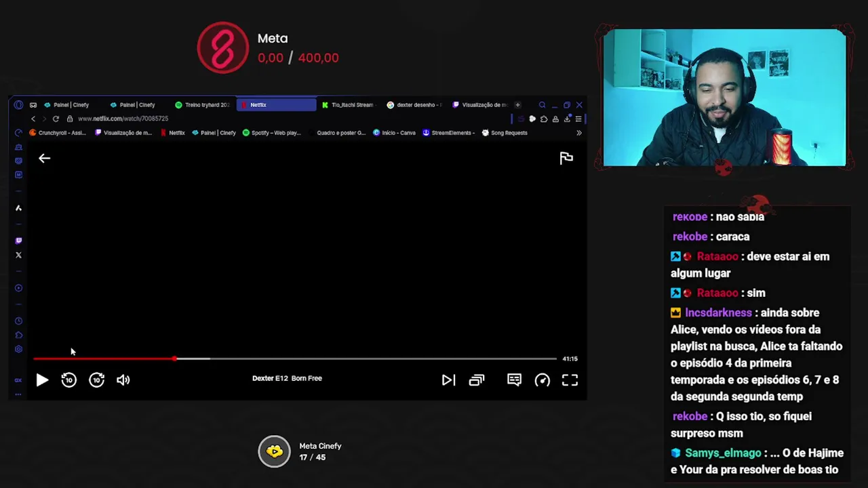Open Spotify – Web player bookmark
The height and width of the screenshot is (488, 868).
coord(272,133)
